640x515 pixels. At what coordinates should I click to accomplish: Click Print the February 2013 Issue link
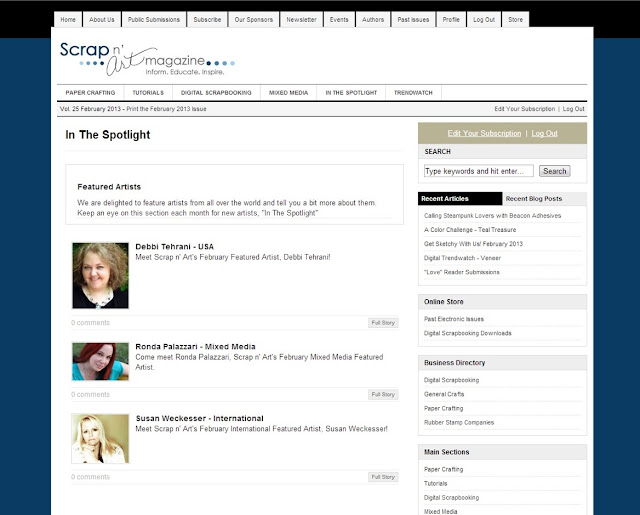click(166, 109)
